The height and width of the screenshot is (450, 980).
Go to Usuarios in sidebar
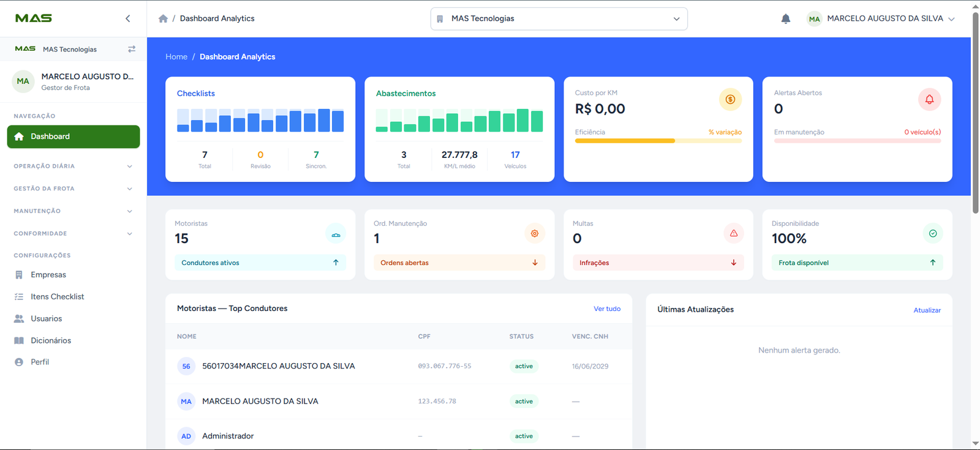pyautogui.click(x=47, y=318)
